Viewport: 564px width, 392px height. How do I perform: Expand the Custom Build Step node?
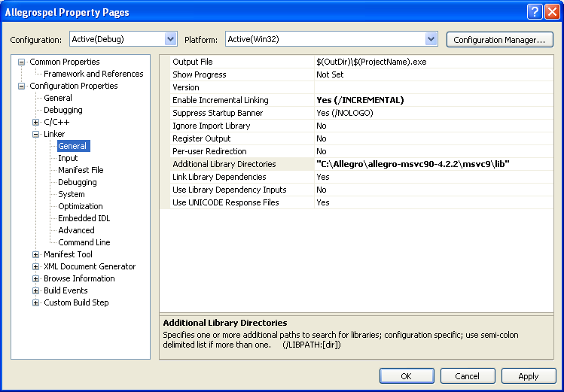coord(35,303)
